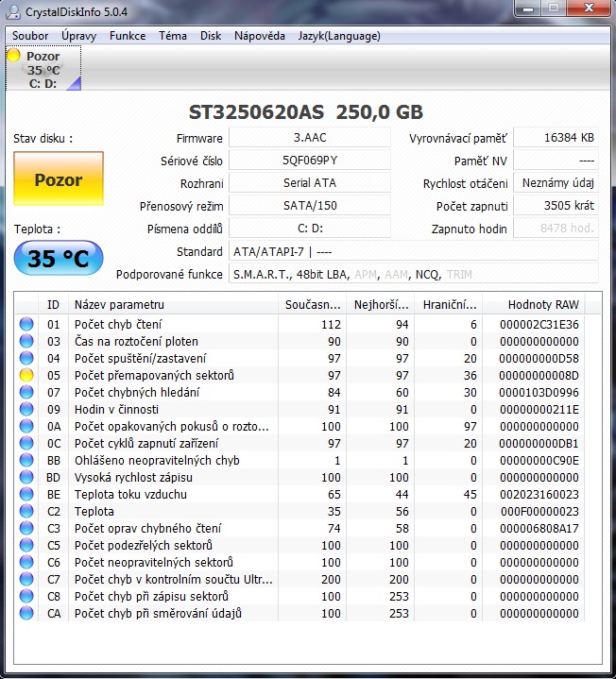616x679 pixels.
Task: Click blue status icon for row 01 Počet chyb čtení
Action: point(26,324)
